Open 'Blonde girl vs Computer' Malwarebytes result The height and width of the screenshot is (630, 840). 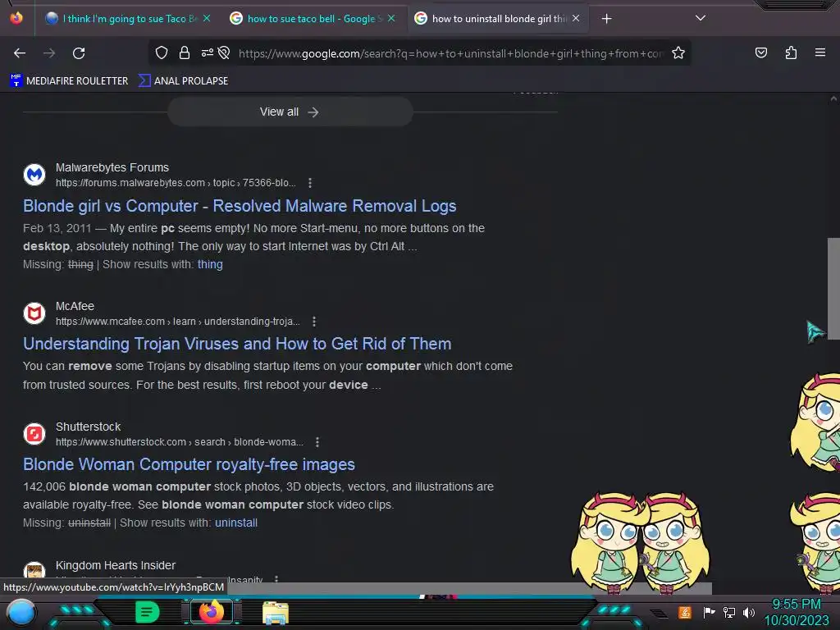pos(240,206)
